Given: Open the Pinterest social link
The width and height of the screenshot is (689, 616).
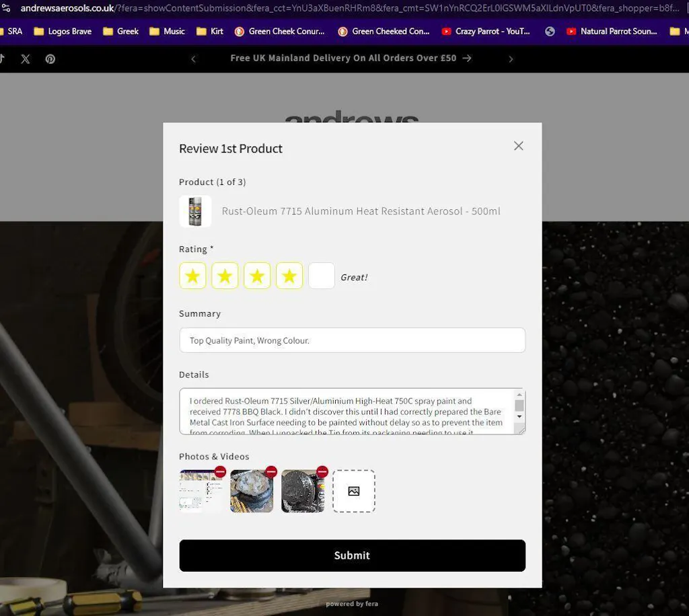Looking at the screenshot, I should coord(50,59).
